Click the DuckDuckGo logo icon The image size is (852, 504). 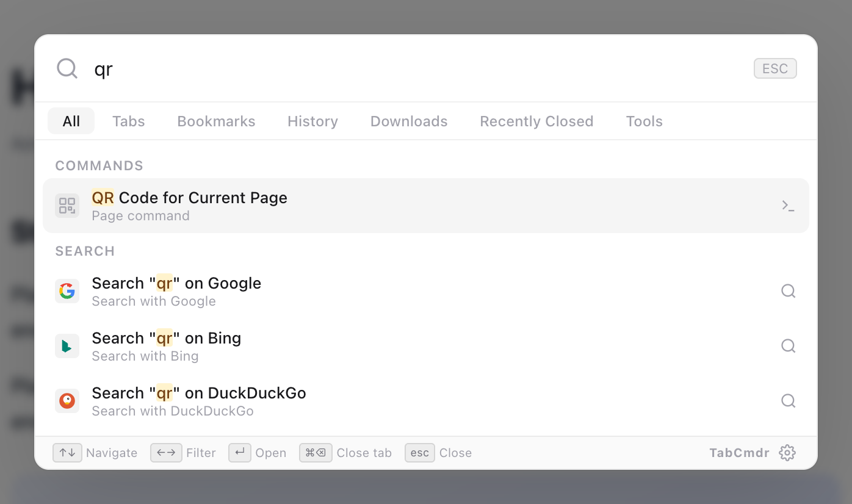pos(67,401)
